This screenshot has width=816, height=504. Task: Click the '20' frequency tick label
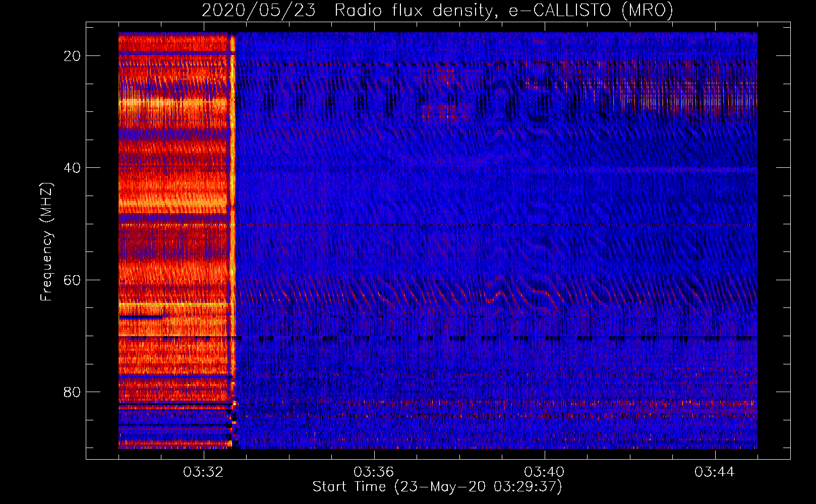point(72,56)
